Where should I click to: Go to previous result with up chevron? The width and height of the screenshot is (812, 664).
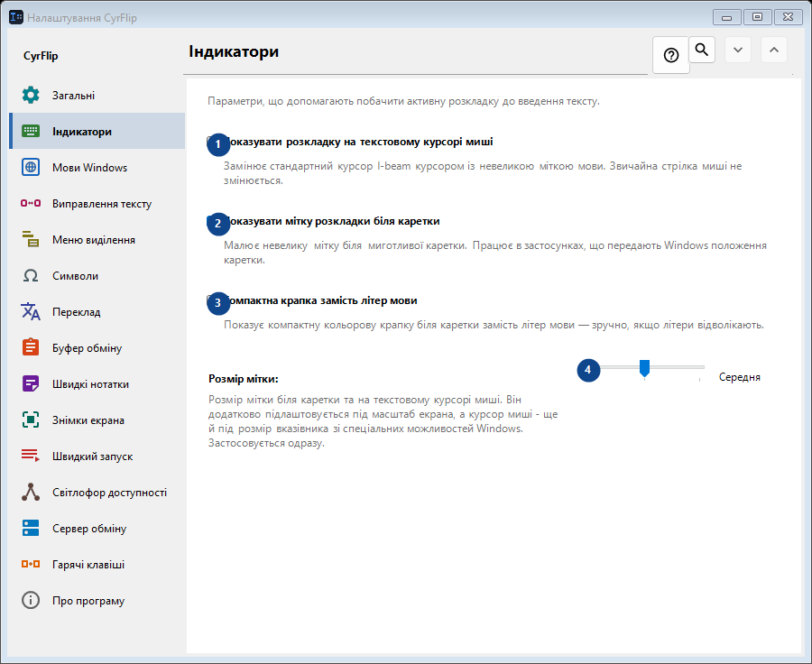tap(774, 50)
